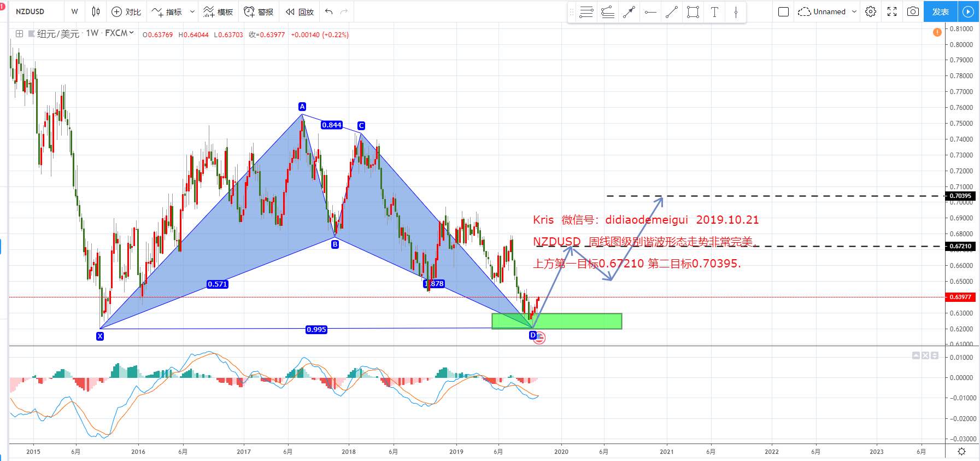Grab the favorites toolbar drag handle

(572, 12)
